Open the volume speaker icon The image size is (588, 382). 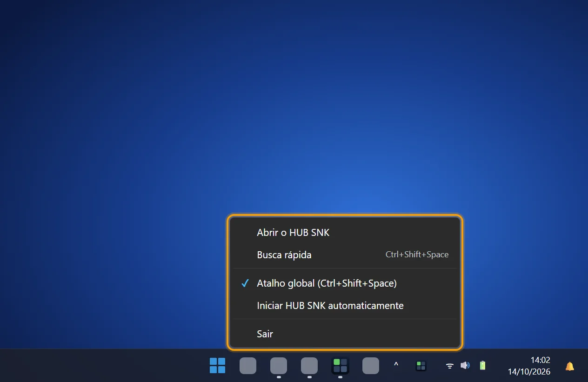click(465, 366)
